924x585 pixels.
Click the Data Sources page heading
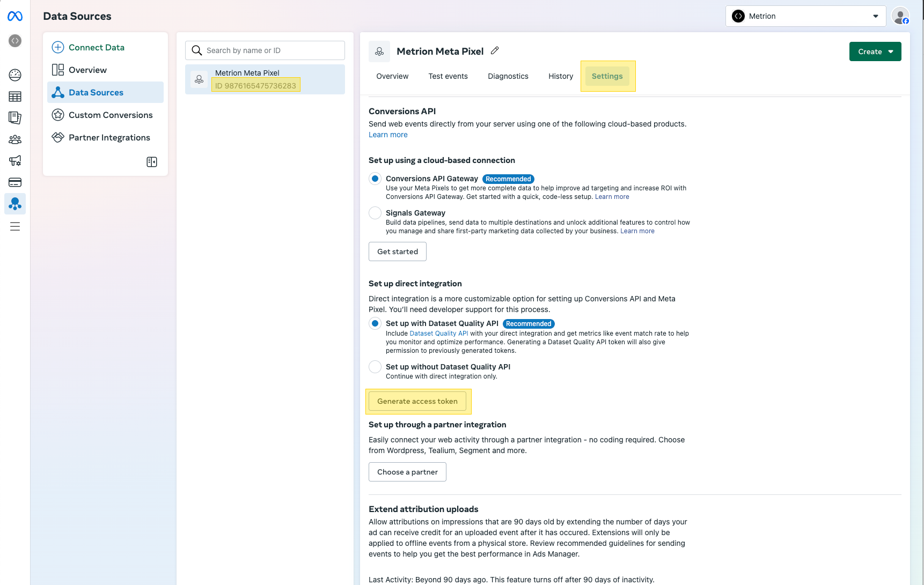(x=77, y=16)
